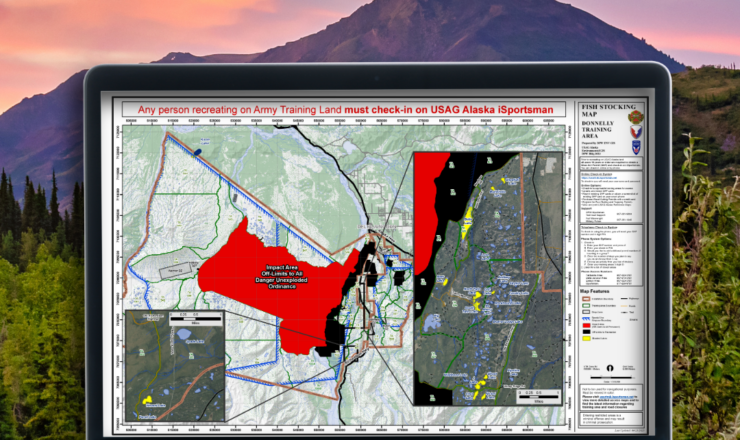Select the 'FISH STOCKING MAP' title
This screenshot has width=740, height=440.
coord(609,110)
